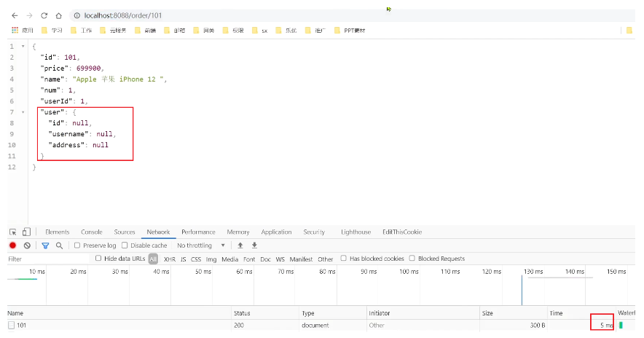Screen dimensions: 644x338
Task: Filter requests by Other type
Action: click(x=326, y=259)
